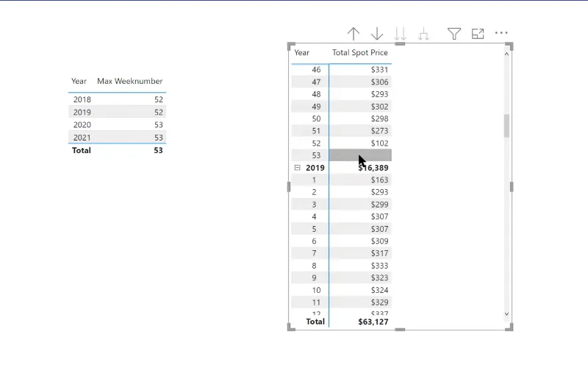Select the 2018 row in left table

(x=118, y=99)
